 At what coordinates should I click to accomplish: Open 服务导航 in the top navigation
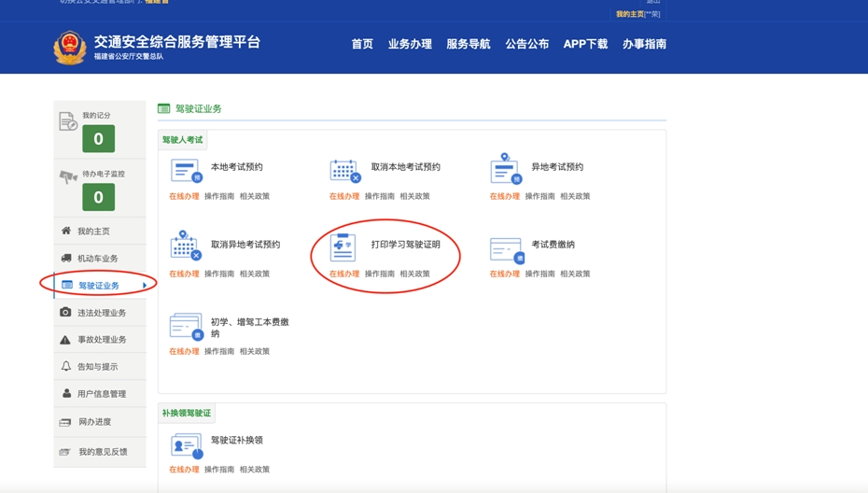pyautogui.click(x=468, y=44)
